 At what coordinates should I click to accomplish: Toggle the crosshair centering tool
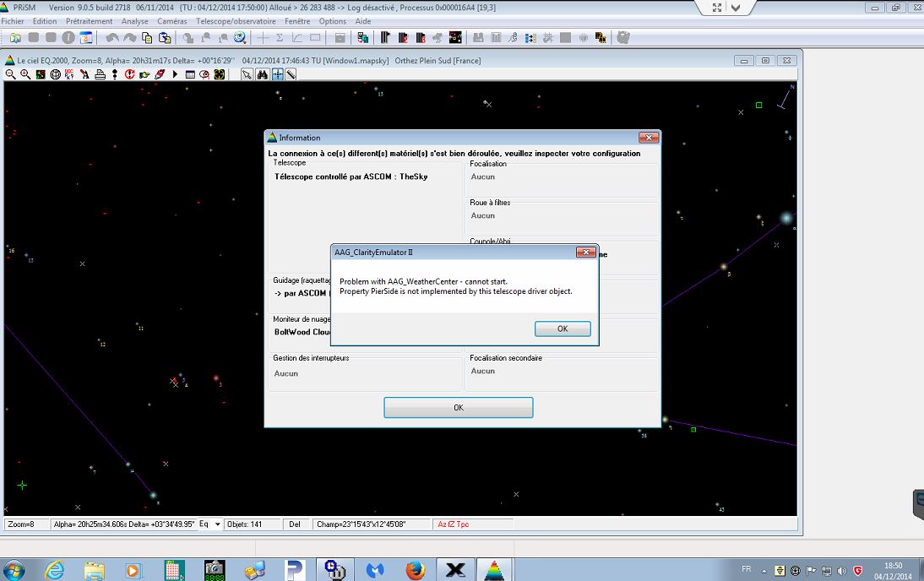pos(277,74)
